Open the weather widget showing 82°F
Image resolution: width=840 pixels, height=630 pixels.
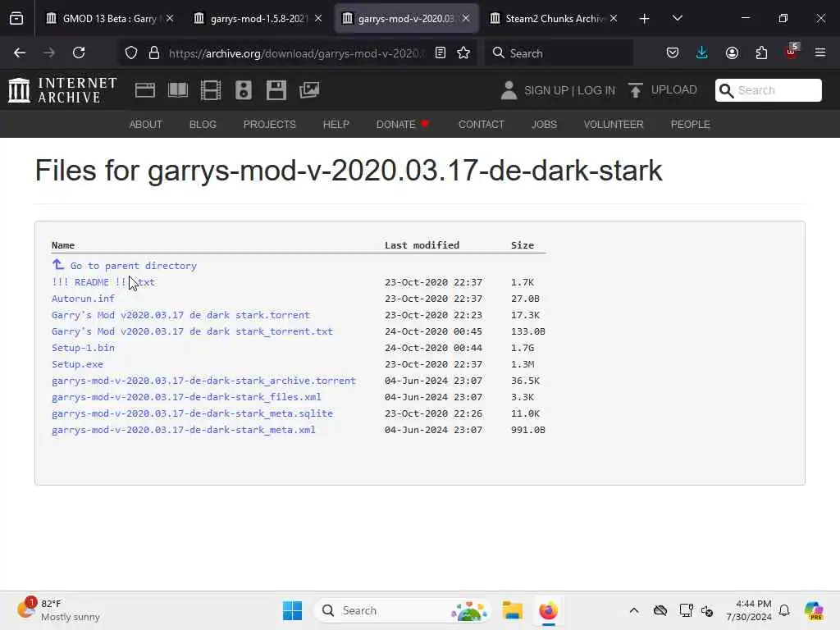(58, 610)
